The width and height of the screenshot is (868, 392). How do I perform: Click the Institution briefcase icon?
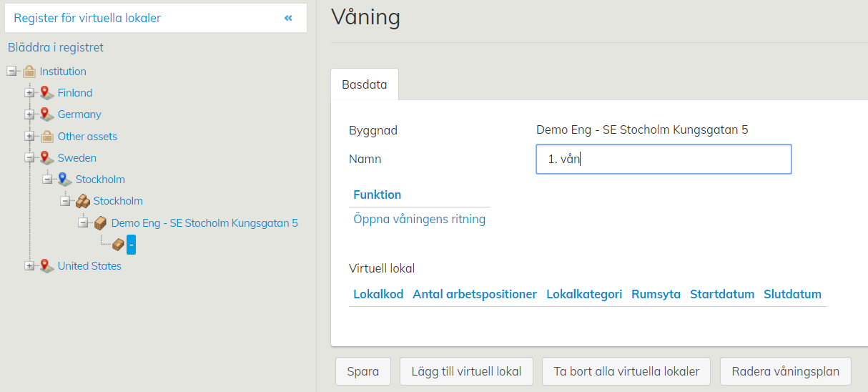pos(29,72)
